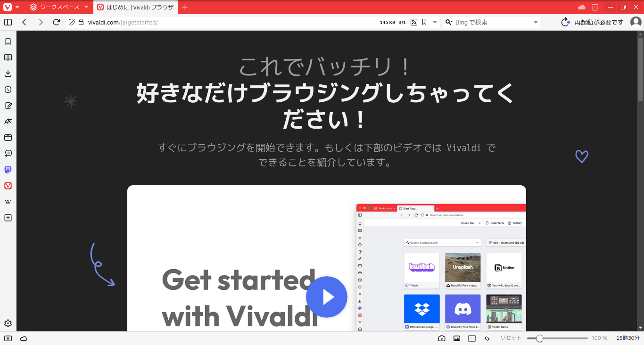Add a new web panel
This screenshot has height=345, width=644.
8,218
